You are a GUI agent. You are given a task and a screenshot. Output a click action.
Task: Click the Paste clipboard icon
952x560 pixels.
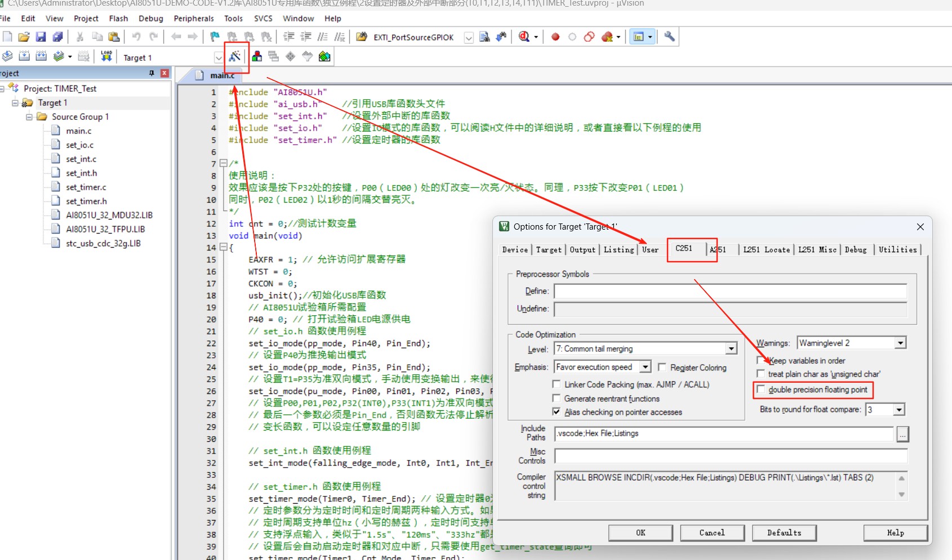click(x=114, y=37)
